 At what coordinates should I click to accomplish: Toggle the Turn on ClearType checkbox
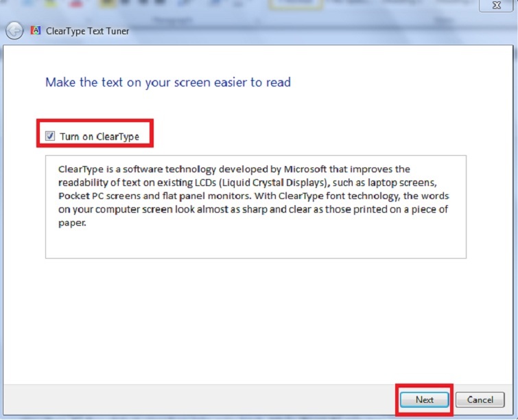pos(50,136)
